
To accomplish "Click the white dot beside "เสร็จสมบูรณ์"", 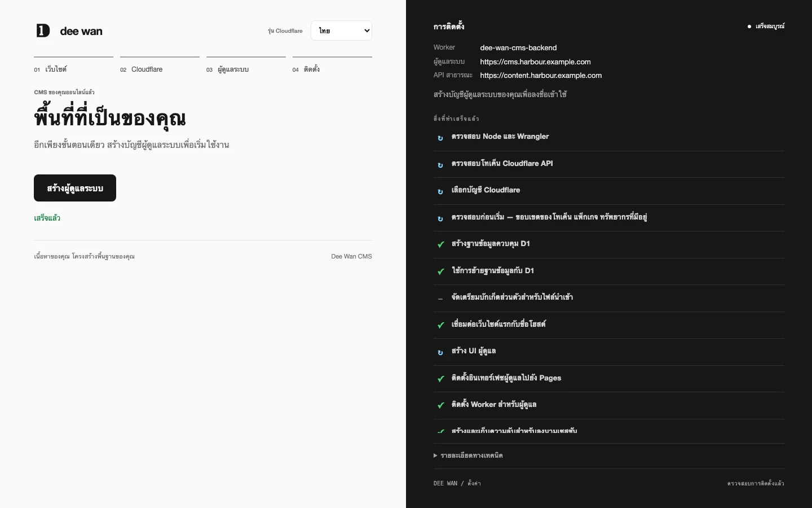I will (749, 27).
